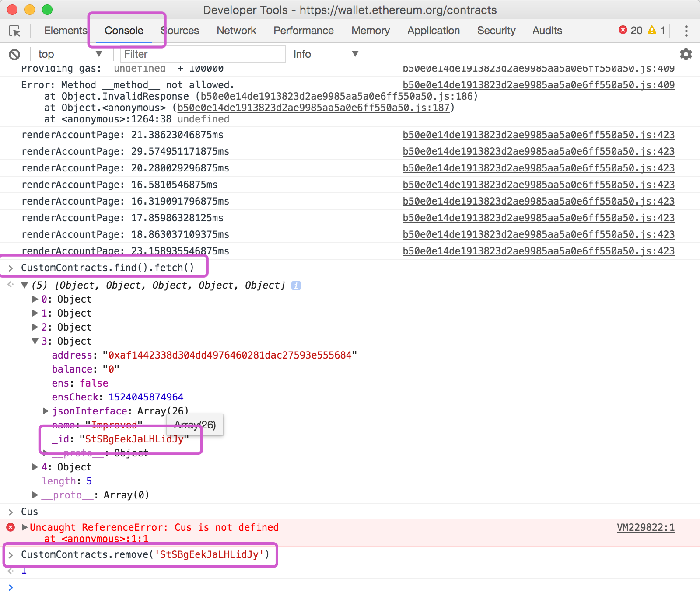Collapse item 3: Object
The height and width of the screenshot is (599, 700).
coord(35,341)
